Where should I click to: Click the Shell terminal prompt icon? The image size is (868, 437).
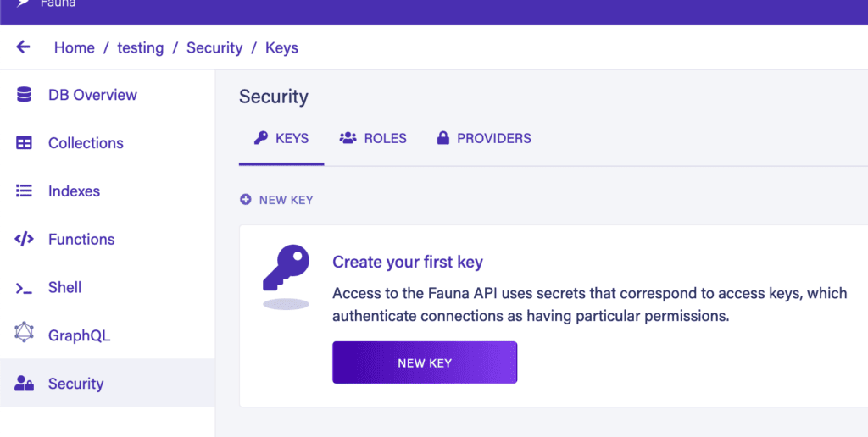pyautogui.click(x=24, y=288)
